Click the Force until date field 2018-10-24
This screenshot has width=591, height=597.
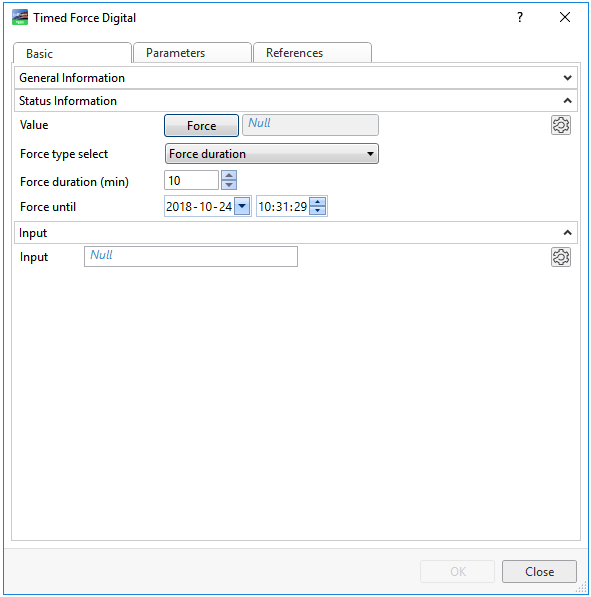pos(199,206)
